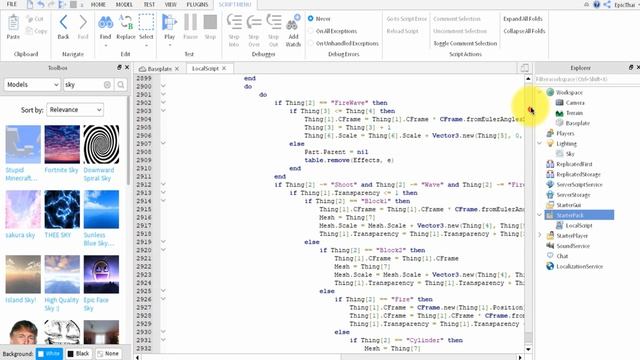Switch to the TEST ribbon tab
Screen dimensions: 640x360
[149, 4]
